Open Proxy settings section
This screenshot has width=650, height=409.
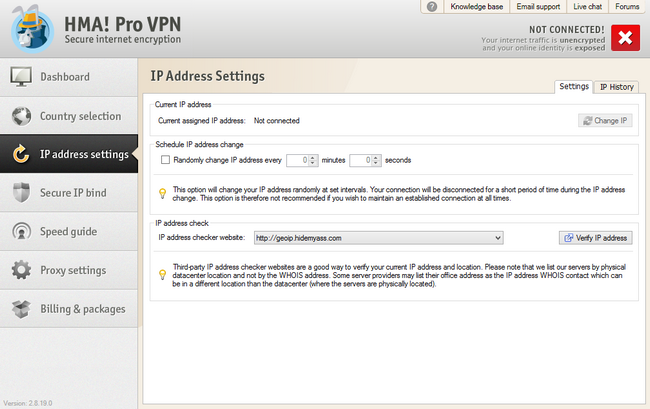pyautogui.click(x=69, y=270)
